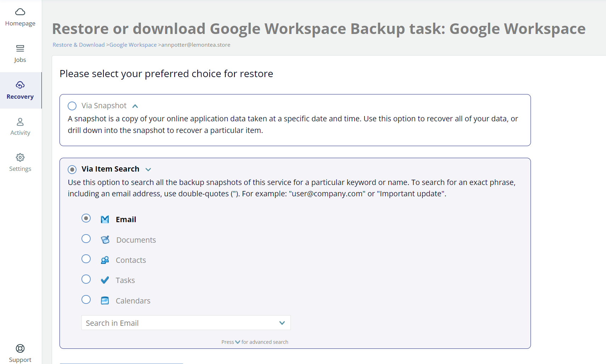Select the Via Item Search radio button
This screenshot has width=606, height=364.
coord(72,169)
